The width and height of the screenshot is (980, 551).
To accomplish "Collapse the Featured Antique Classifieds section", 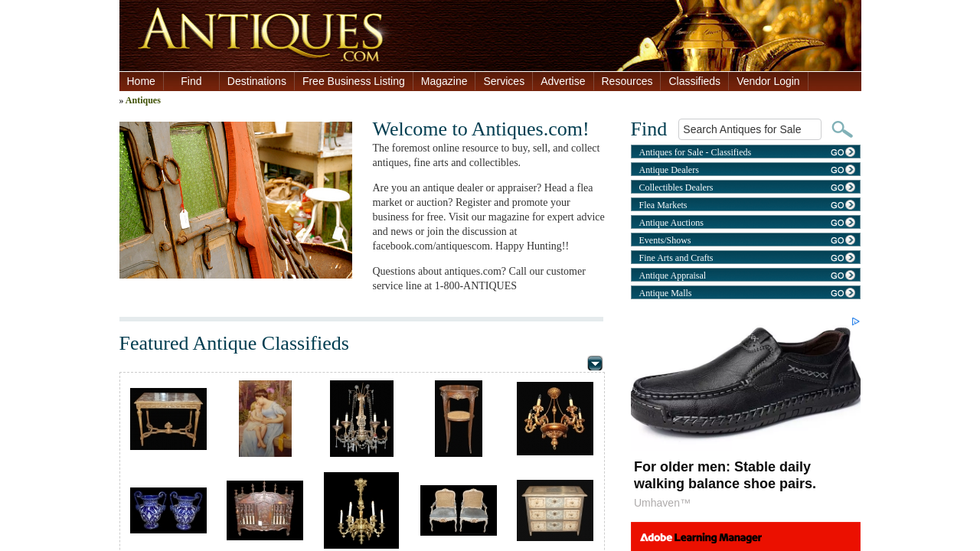I will coord(595,363).
